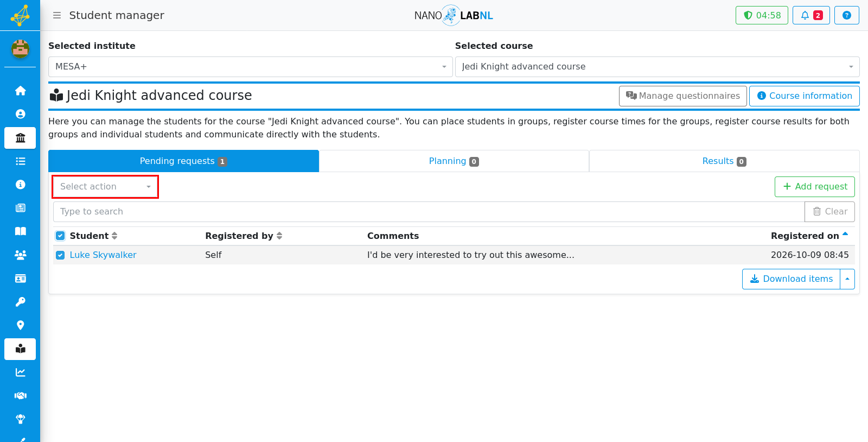This screenshot has height=442, width=868.
Task: Sort by the Student column
Action: (93, 236)
